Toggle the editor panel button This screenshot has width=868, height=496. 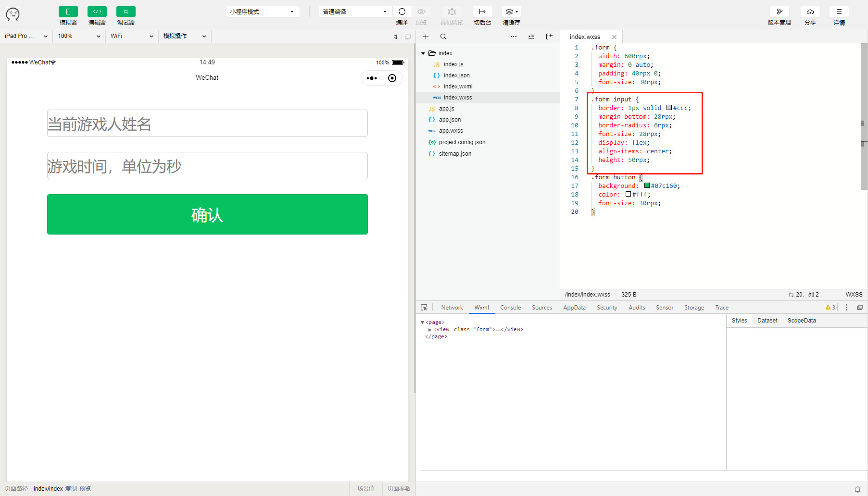[x=97, y=12]
